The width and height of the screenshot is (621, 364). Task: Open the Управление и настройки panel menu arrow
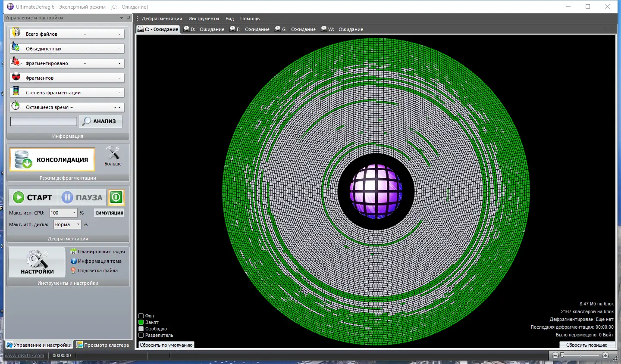point(121,18)
